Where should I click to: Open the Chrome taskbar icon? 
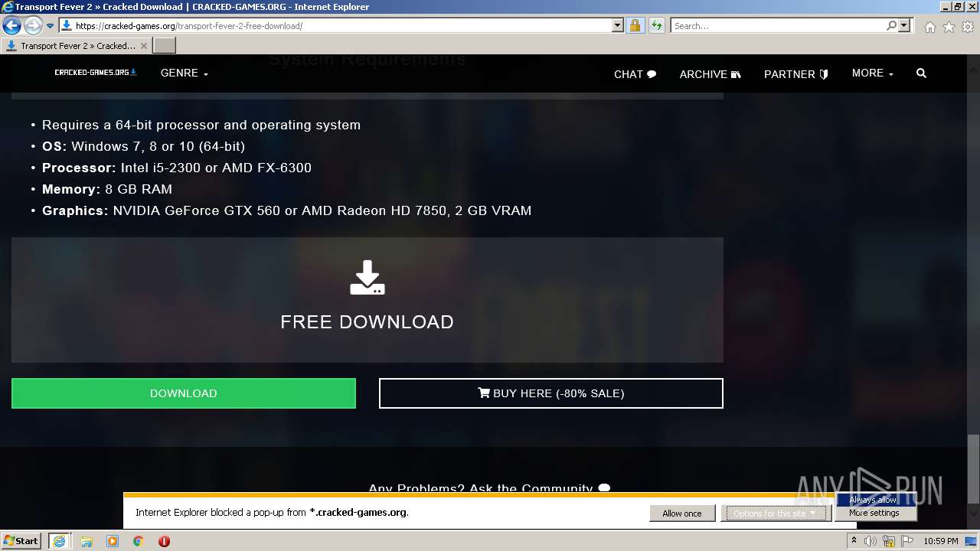[139, 541]
